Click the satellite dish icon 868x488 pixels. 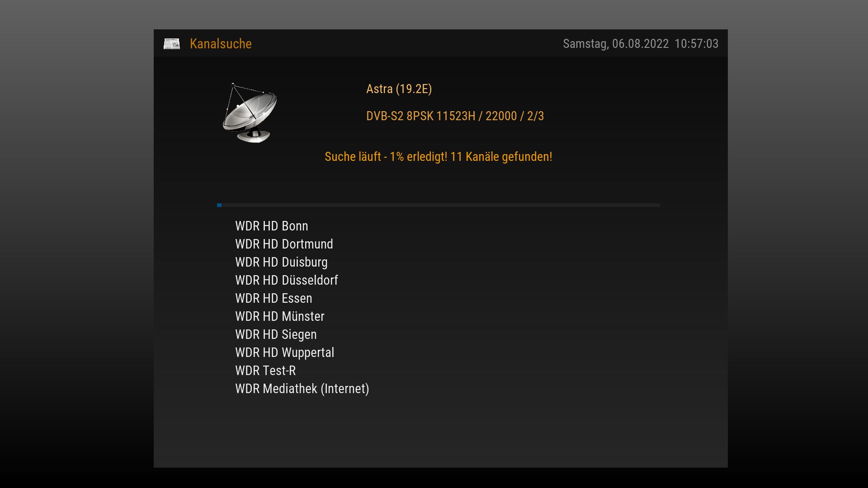click(250, 113)
